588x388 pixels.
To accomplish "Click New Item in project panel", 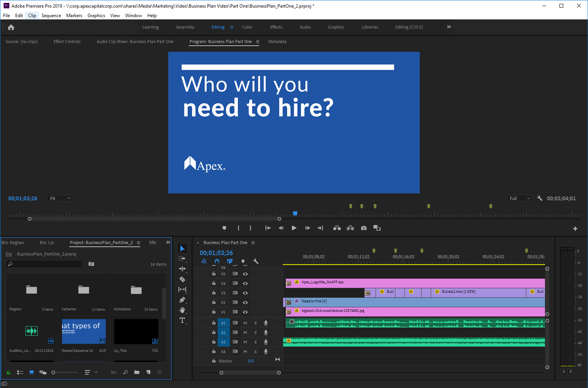I will [x=148, y=372].
